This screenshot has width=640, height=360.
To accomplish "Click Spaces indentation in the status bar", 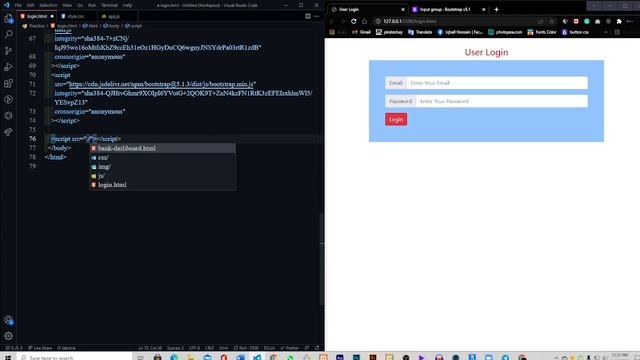I will pos(175,348).
